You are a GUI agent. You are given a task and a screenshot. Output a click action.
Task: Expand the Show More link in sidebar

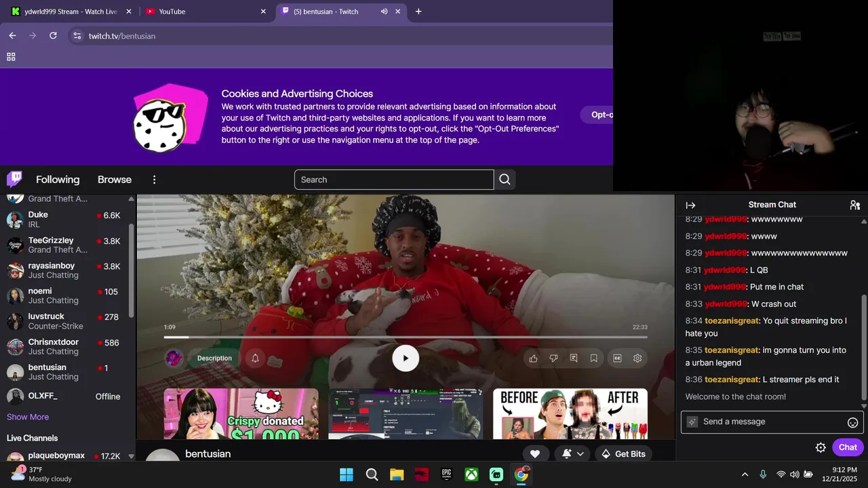(x=28, y=417)
